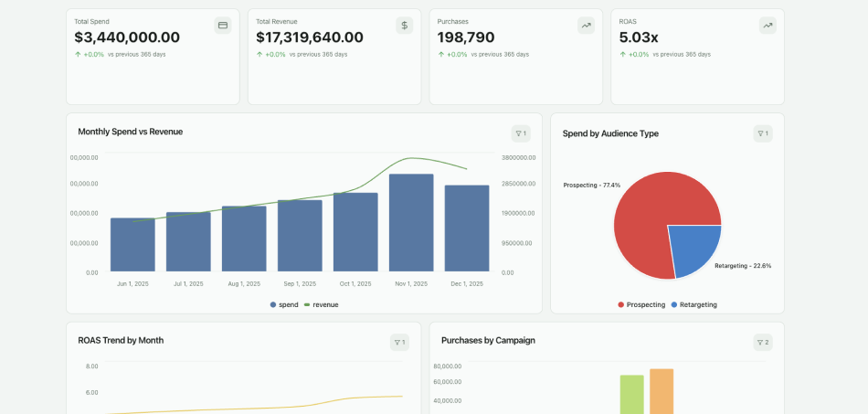Screen dimensions: 868x414
Task: Click the Aug 1, 2025 spend bar
Action: click(x=244, y=239)
